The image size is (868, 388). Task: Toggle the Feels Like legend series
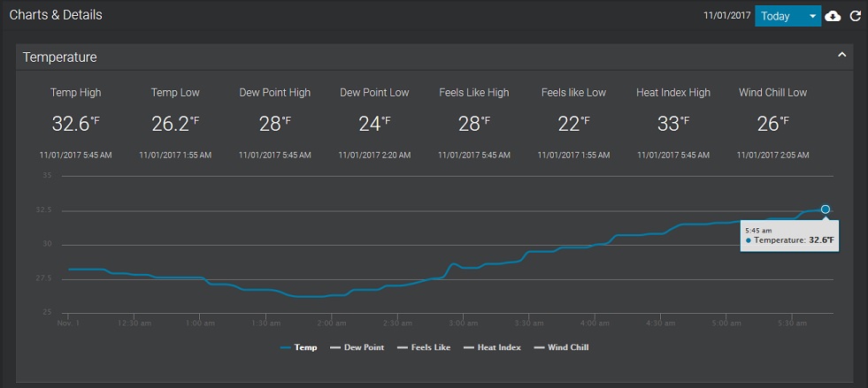(x=430, y=347)
